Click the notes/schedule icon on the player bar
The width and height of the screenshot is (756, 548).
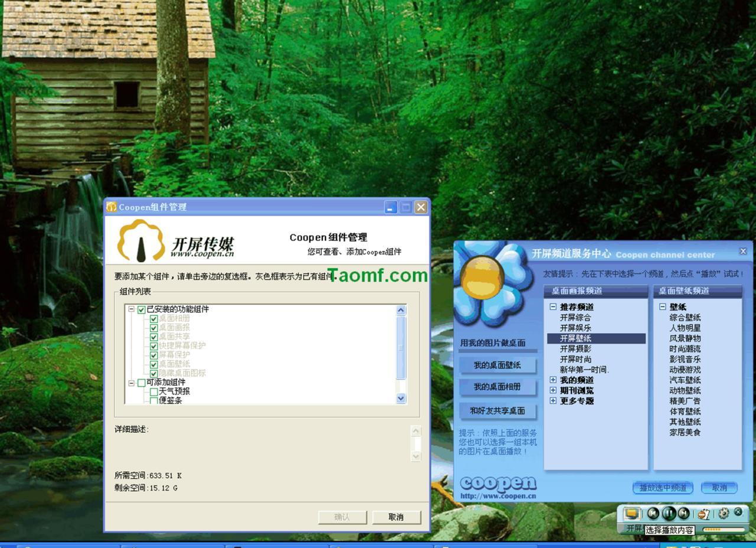(x=704, y=514)
